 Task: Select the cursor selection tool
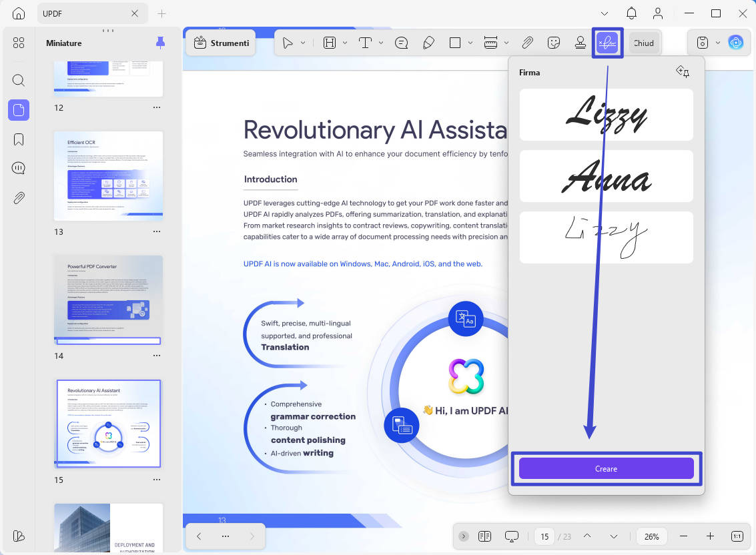[288, 43]
